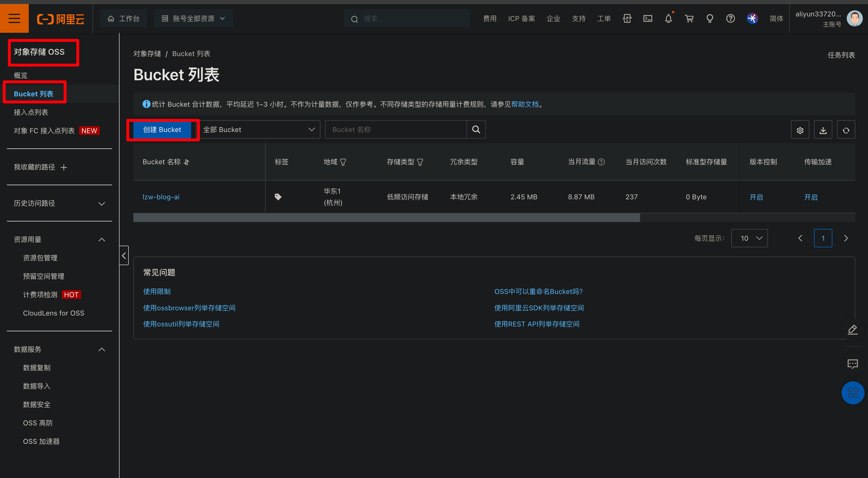Viewport: 868px width, 478px height.
Task: Open reserved space management
Action: [44, 276]
